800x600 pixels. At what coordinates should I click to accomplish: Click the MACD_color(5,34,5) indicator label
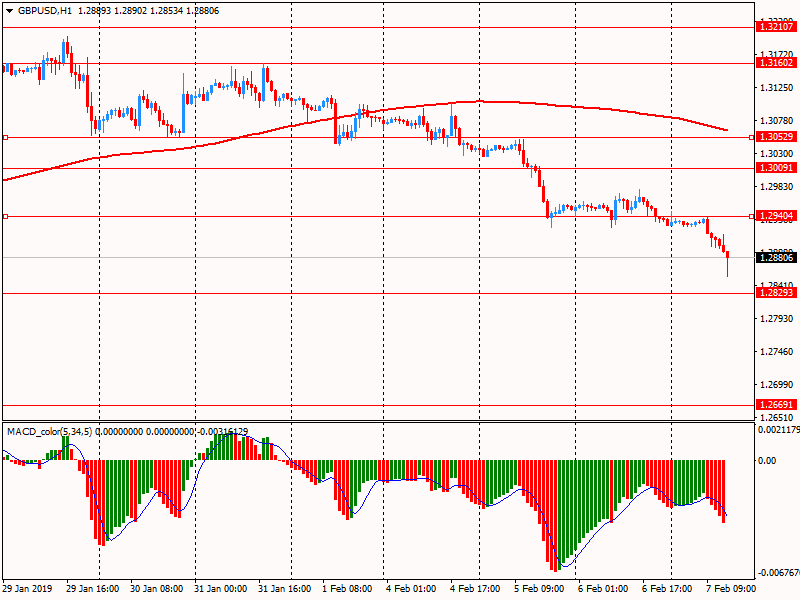click(50, 431)
